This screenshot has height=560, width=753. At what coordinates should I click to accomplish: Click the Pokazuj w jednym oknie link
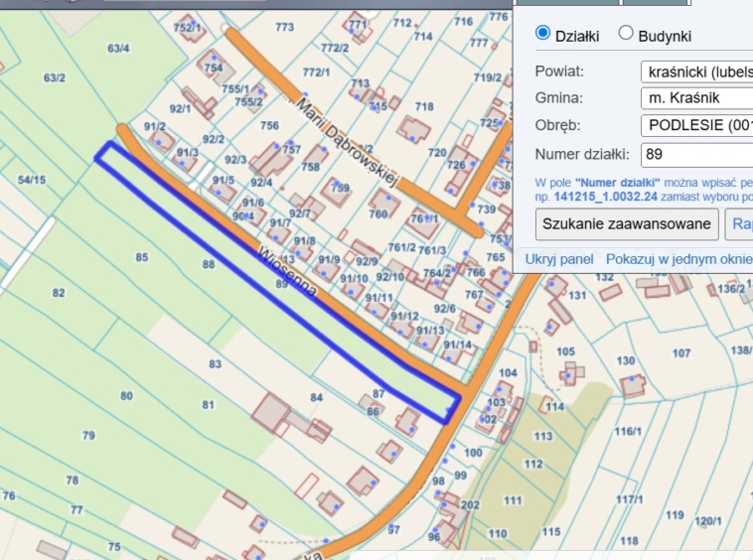coord(678,259)
